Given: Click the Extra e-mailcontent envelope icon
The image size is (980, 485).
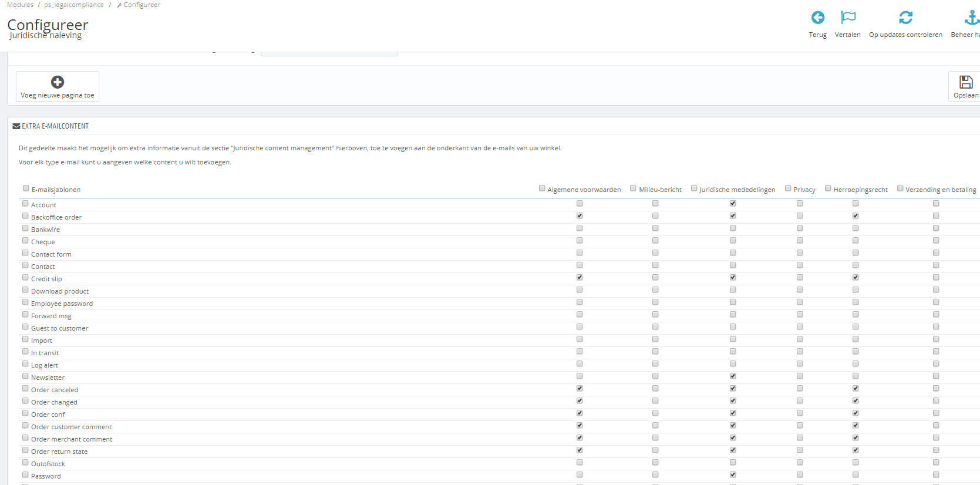Looking at the screenshot, I should 16,126.
